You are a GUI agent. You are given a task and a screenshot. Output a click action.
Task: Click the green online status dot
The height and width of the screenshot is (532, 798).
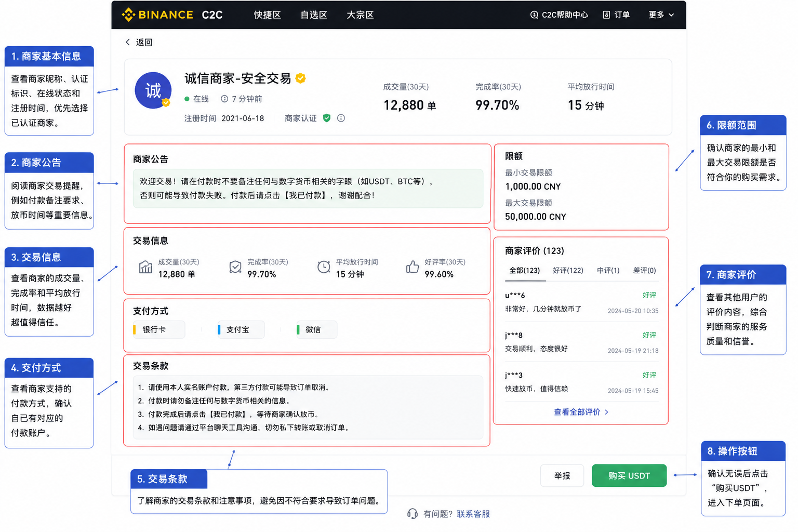pyautogui.click(x=187, y=99)
